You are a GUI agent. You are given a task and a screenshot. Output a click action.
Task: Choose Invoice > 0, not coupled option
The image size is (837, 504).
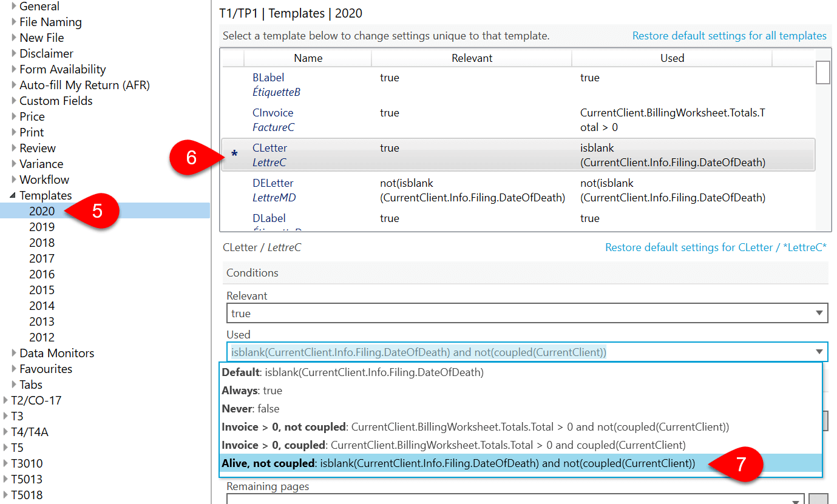[x=521, y=427]
